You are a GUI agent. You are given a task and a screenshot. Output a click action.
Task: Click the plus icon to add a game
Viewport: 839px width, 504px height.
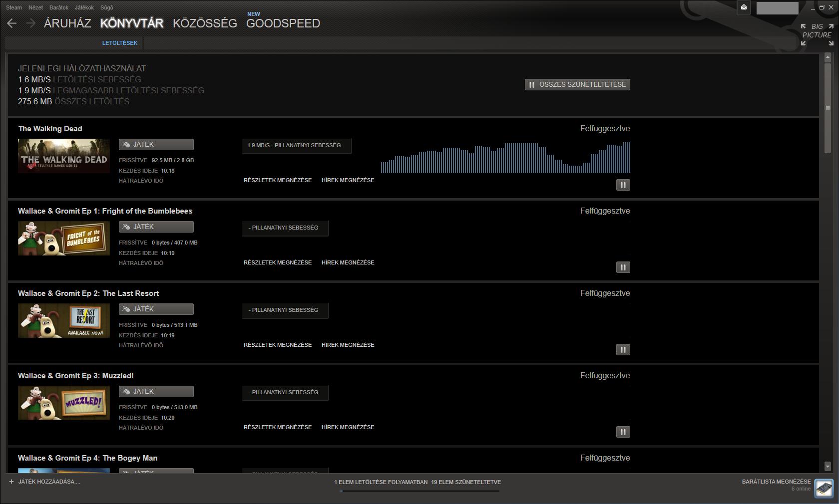(x=11, y=482)
